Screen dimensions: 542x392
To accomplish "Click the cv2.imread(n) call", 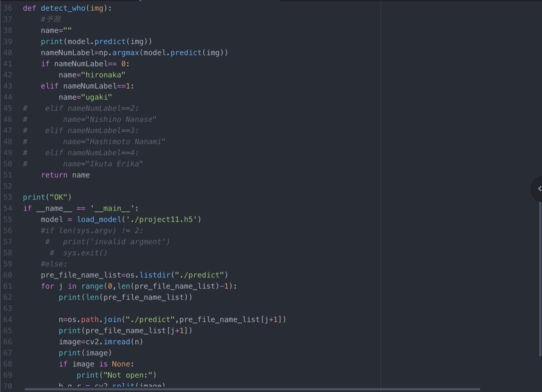I will (114, 342).
